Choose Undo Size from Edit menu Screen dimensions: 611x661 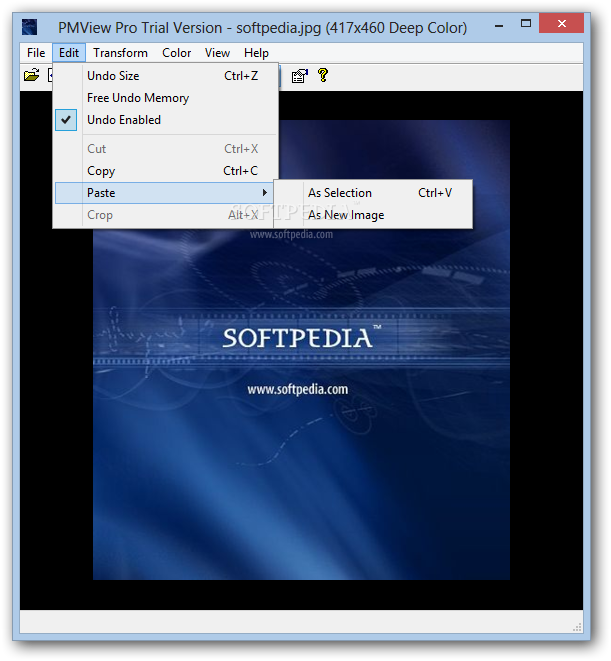[166, 76]
